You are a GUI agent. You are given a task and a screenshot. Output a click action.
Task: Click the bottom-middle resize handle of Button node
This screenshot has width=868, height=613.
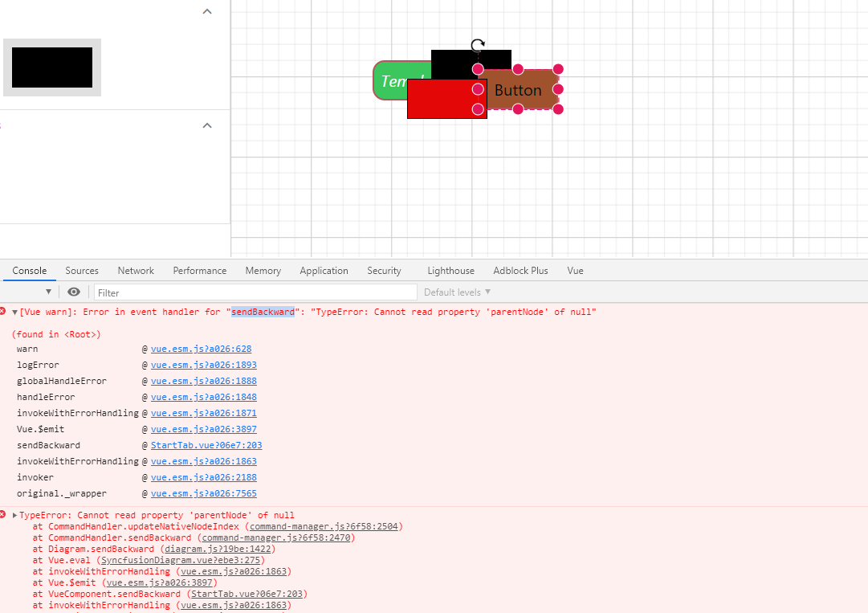tap(518, 109)
